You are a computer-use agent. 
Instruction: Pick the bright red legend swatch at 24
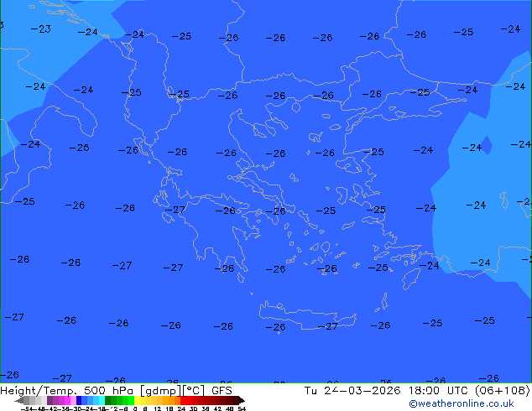click(x=183, y=400)
